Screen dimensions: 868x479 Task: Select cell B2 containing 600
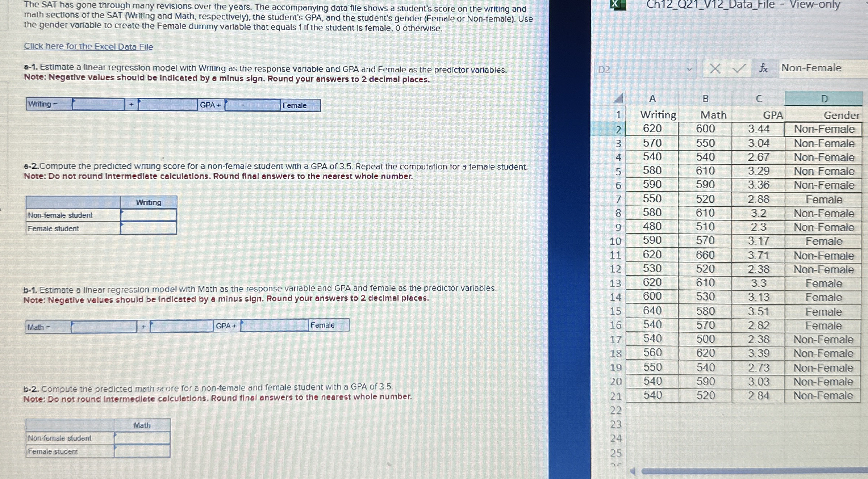pos(705,129)
